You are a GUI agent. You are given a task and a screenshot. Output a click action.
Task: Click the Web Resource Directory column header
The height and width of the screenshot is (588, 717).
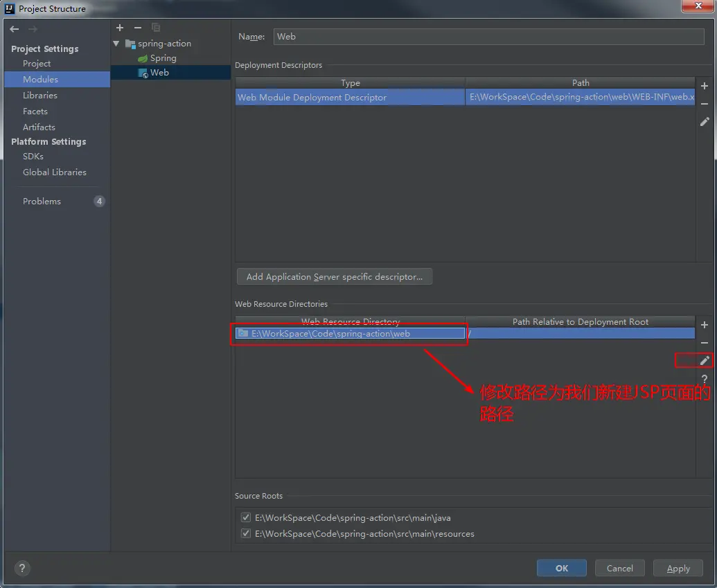point(351,321)
